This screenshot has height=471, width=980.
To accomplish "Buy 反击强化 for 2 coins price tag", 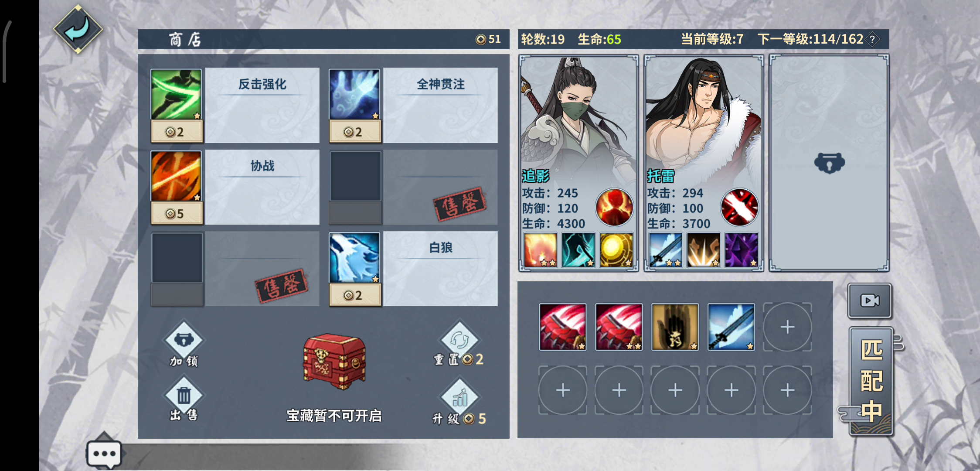I will [177, 132].
